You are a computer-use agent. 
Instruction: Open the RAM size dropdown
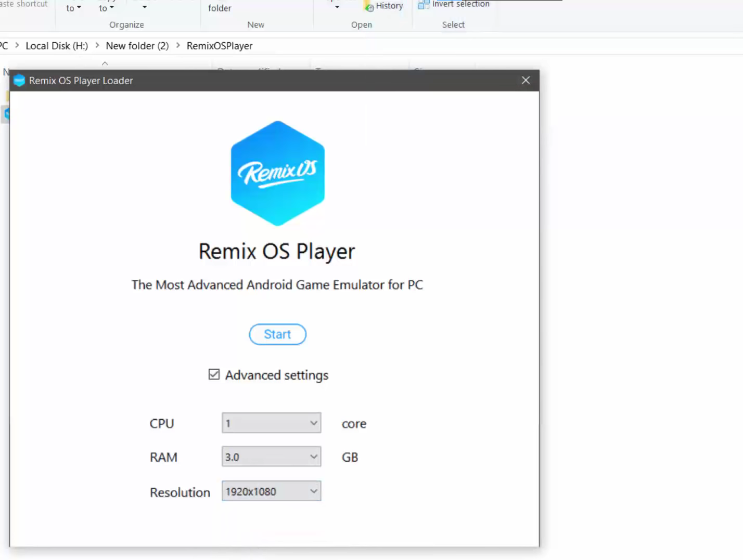(313, 457)
